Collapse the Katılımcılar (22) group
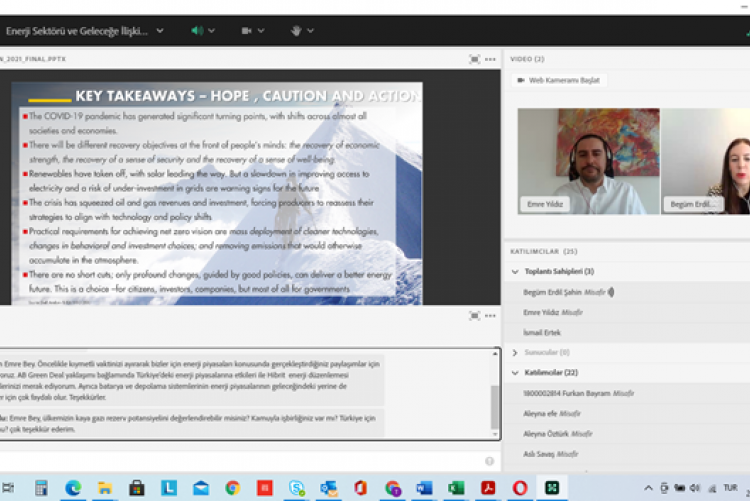 (515, 373)
